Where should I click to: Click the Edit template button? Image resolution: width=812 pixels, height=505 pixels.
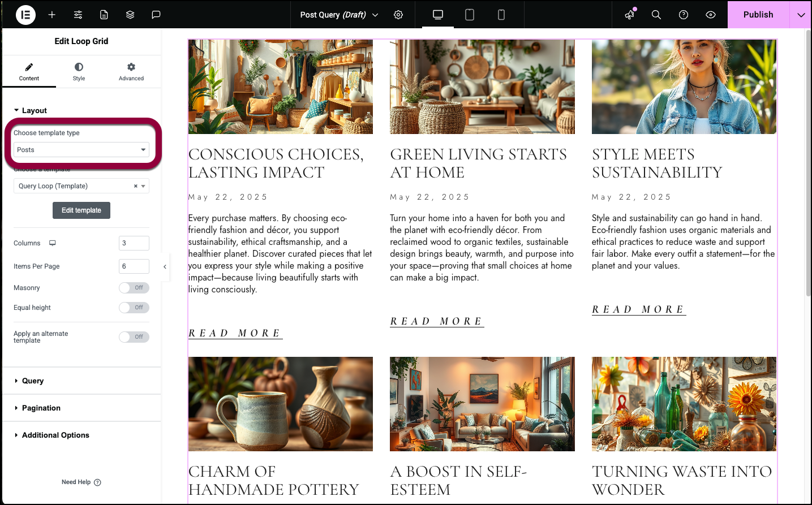[81, 210]
